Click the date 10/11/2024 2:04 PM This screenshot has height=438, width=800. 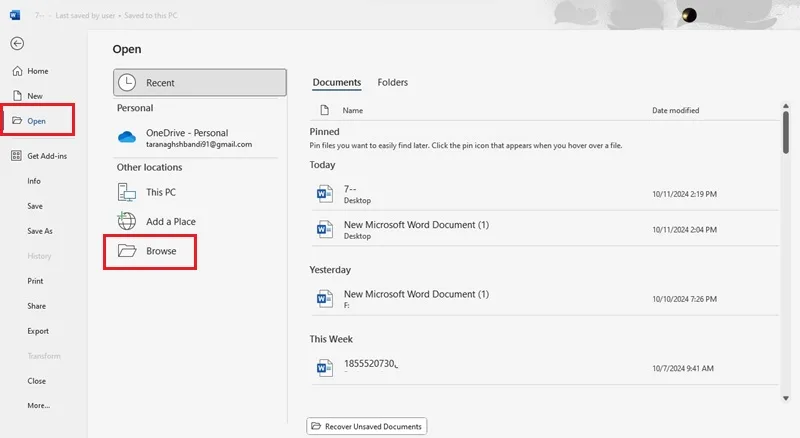[x=684, y=230]
